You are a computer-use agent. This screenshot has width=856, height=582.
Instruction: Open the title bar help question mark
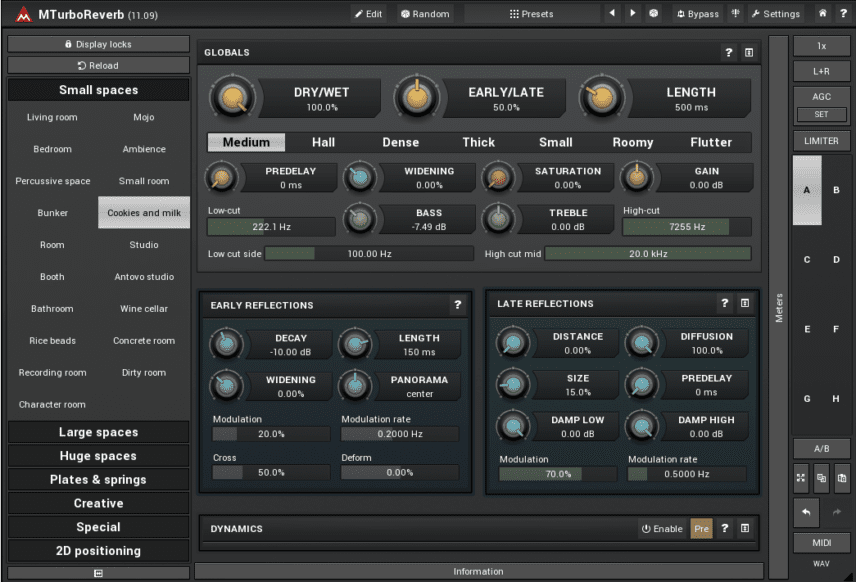click(843, 13)
